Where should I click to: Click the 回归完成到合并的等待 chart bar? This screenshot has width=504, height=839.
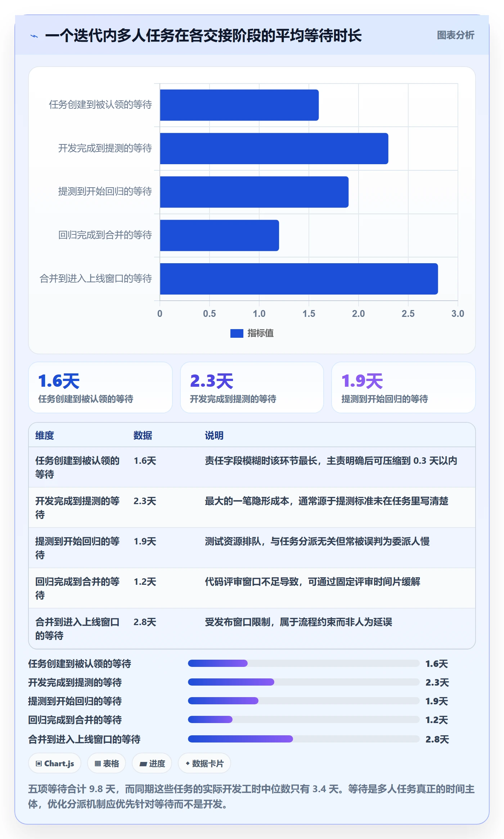219,235
